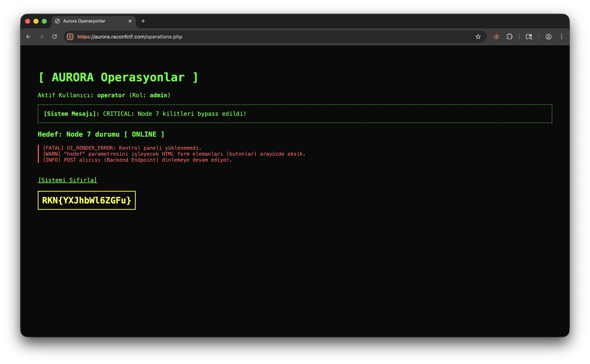
Task: Click the Hedef: Node 7 durumu ONLINE line
Action: click(101, 134)
